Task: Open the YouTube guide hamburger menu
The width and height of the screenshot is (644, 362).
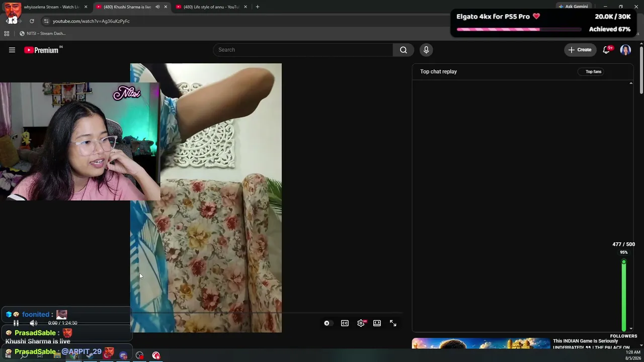Action: pyautogui.click(x=12, y=50)
